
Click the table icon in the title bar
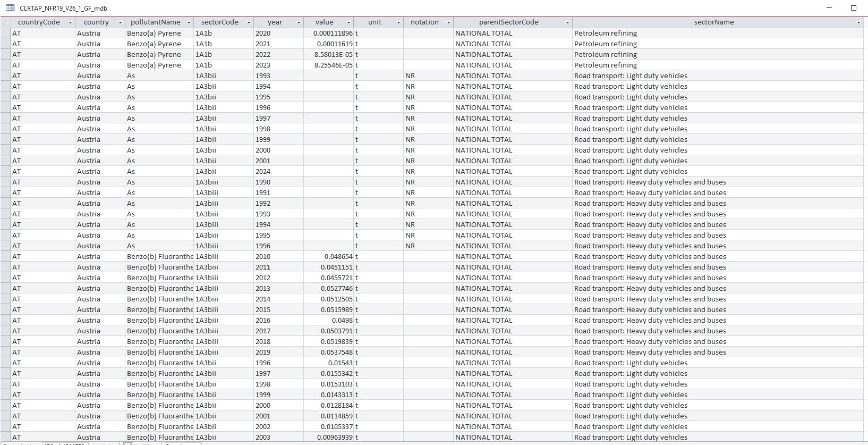click(10, 7)
